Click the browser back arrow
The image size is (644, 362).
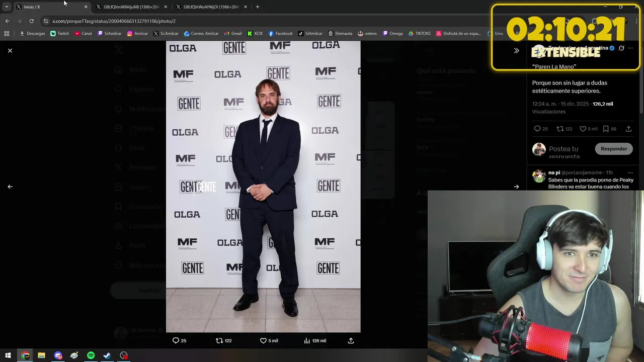pyautogui.click(x=7, y=21)
